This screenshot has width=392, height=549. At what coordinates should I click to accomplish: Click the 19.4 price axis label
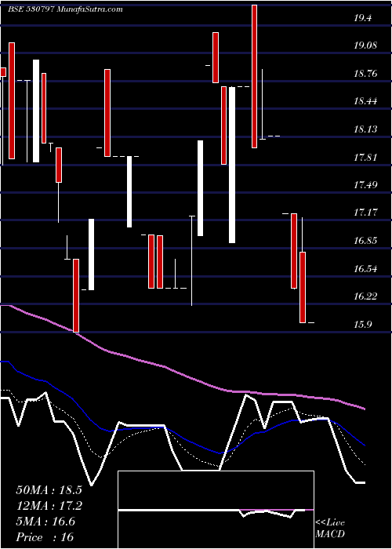click(362, 18)
